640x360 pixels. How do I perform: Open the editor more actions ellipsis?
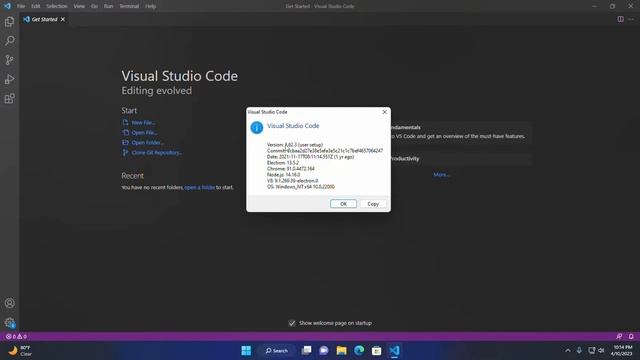631,19
